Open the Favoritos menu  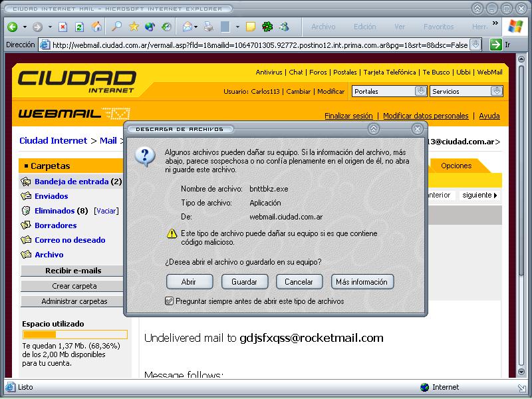click(439, 27)
